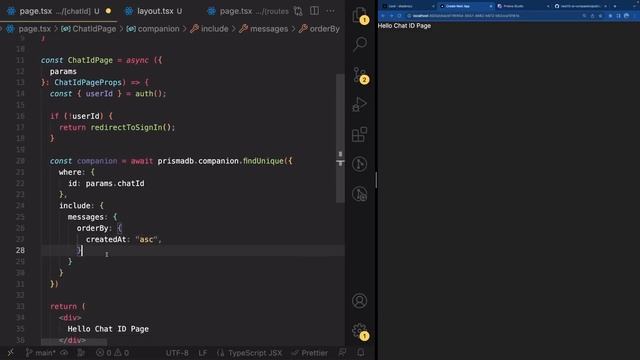The width and height of the screenshot is (640, 360).
Task: Click 'findUnique' in the code
Action: [263, 161]
